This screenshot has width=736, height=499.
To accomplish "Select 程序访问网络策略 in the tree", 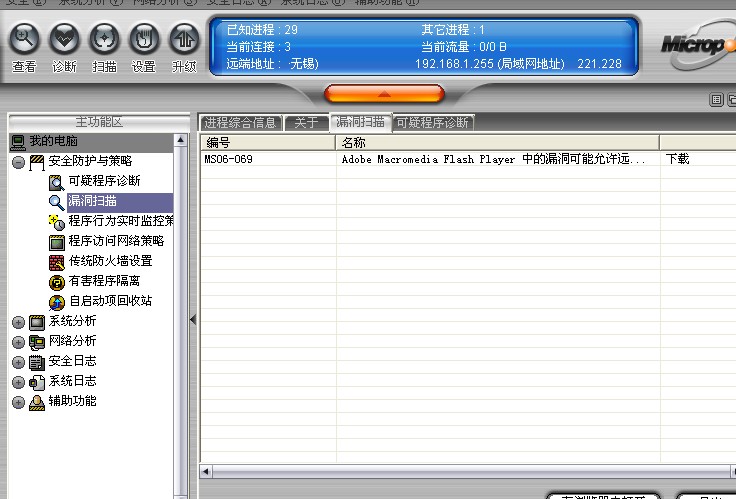I will (x=116, y=241).
